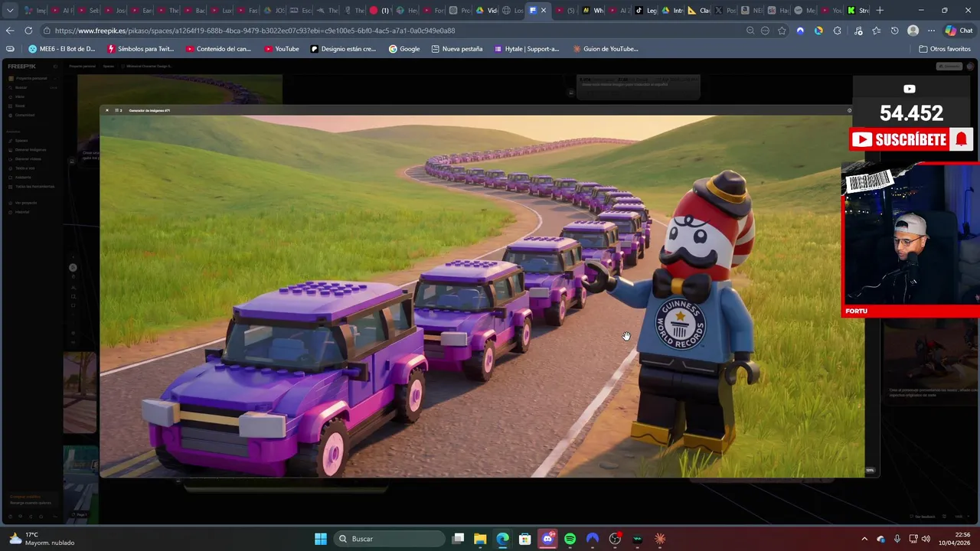Open Designio están cre... bookmark

click(x=343, y=49)
